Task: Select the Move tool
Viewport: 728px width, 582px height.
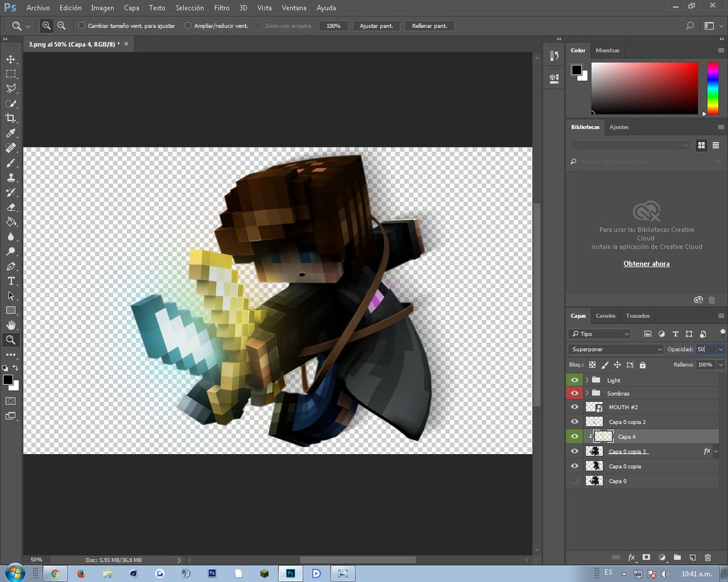Action: tap(11, 59)
